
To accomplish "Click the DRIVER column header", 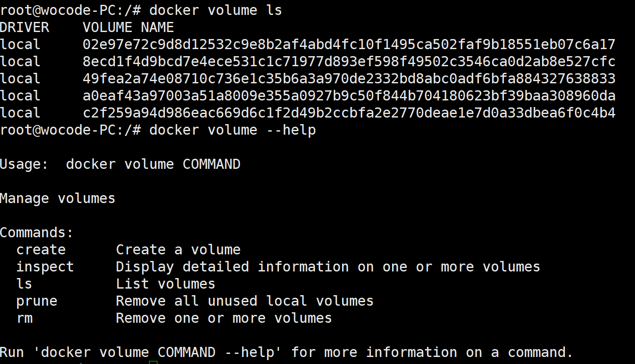I will point(25,27).
